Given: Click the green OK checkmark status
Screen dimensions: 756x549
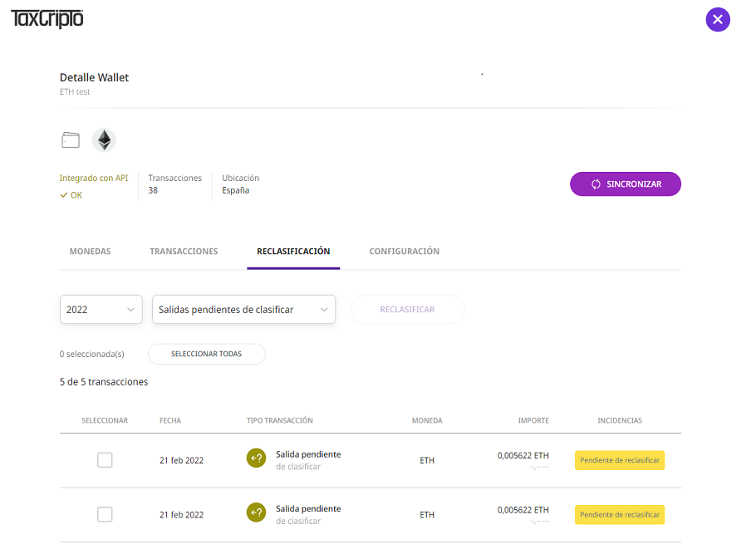Looking at the screenshot, I should click(71, 195).
